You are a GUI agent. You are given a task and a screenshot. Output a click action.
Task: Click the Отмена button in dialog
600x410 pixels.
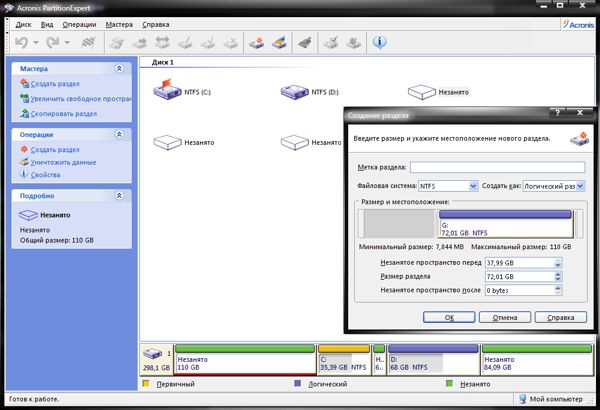coord(505,317)
